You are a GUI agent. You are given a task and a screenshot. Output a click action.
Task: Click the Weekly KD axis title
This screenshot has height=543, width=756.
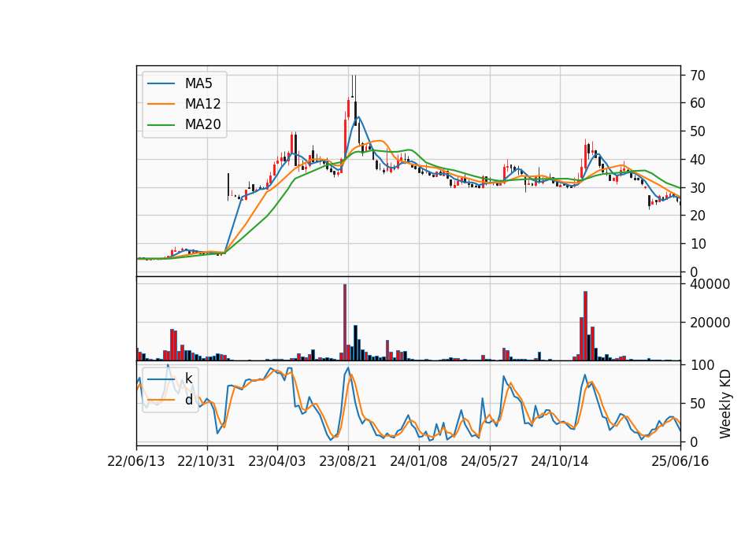click(x=725, y=404)
